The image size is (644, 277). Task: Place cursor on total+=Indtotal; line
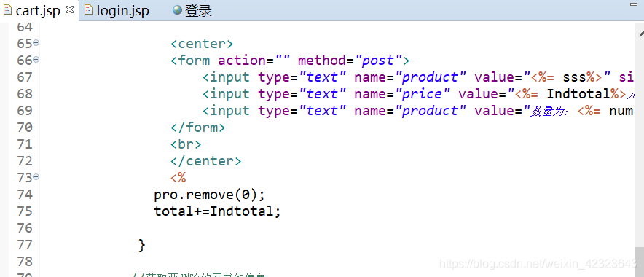(217, 211)
